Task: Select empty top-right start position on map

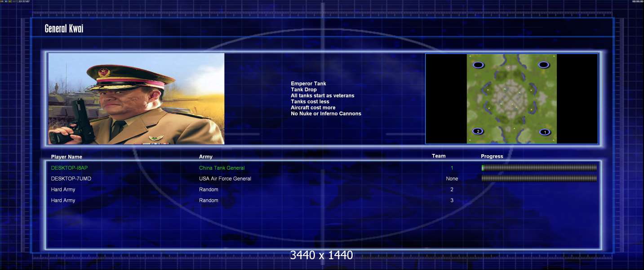Action: [544, 65]
